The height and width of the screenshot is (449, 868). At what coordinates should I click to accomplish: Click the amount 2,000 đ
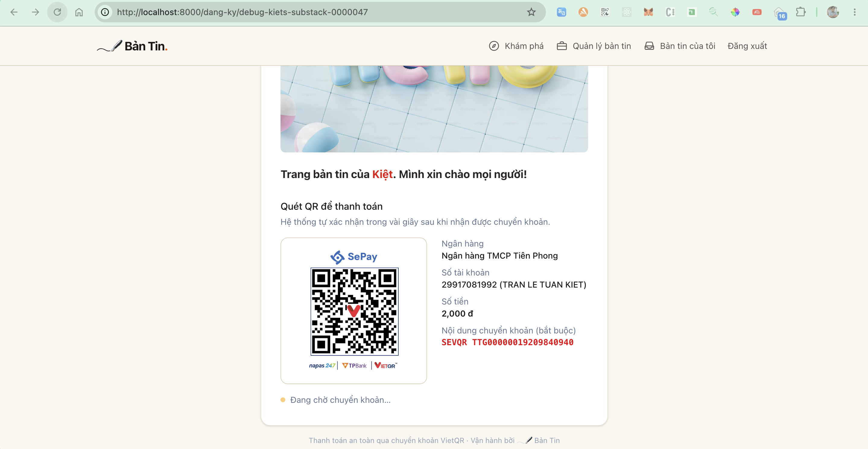click(x=457, y=314)
